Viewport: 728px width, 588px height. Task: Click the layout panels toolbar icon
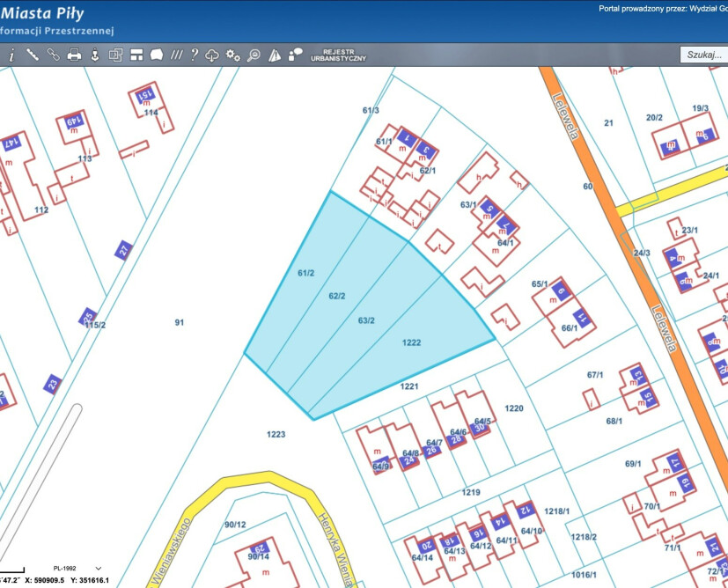pyautogui.click(x=136, y=55)
